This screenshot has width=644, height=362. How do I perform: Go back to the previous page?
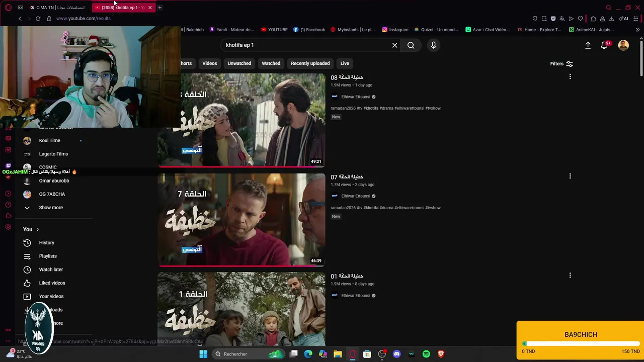point(20,19)
